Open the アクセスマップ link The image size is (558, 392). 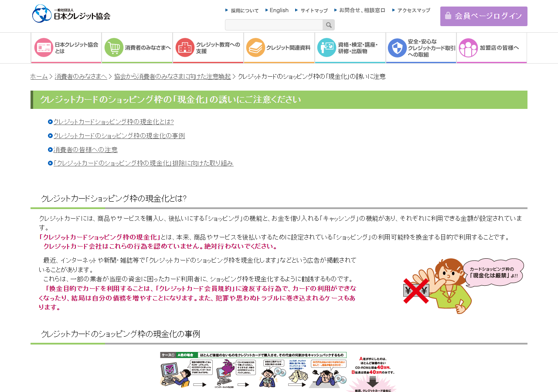click(x=411, y=10)
